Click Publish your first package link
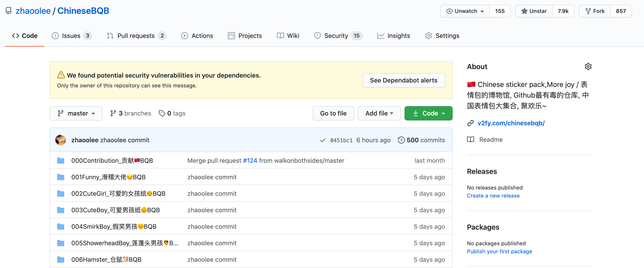644x268 pixels. tap(500, 251)
